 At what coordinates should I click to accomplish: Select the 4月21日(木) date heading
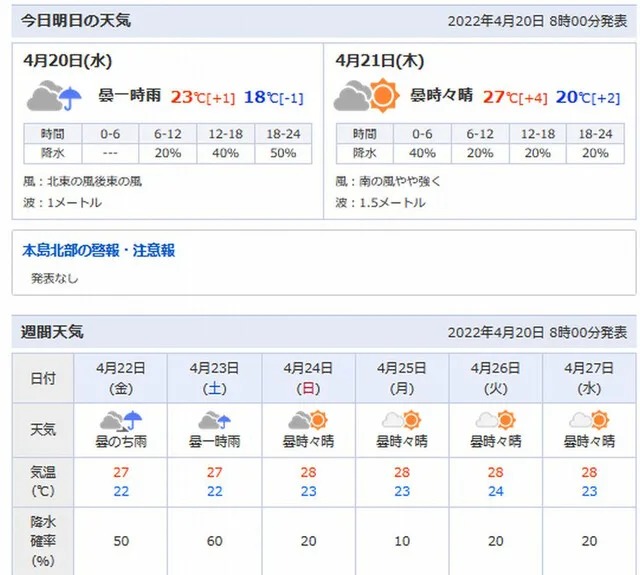(x=380, y=61)
